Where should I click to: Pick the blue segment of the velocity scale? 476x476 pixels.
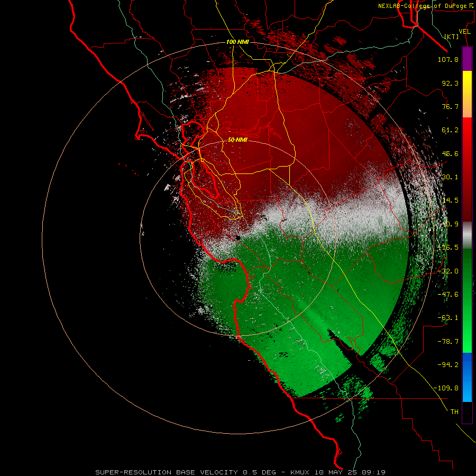(x=467, y=377)
